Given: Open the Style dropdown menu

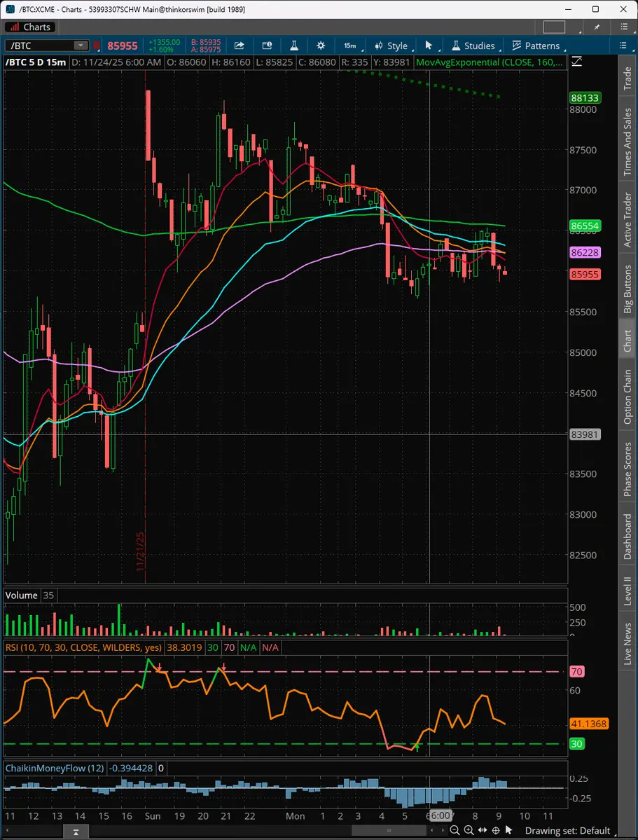Looking at the screenshot, I should coord(393,46).
